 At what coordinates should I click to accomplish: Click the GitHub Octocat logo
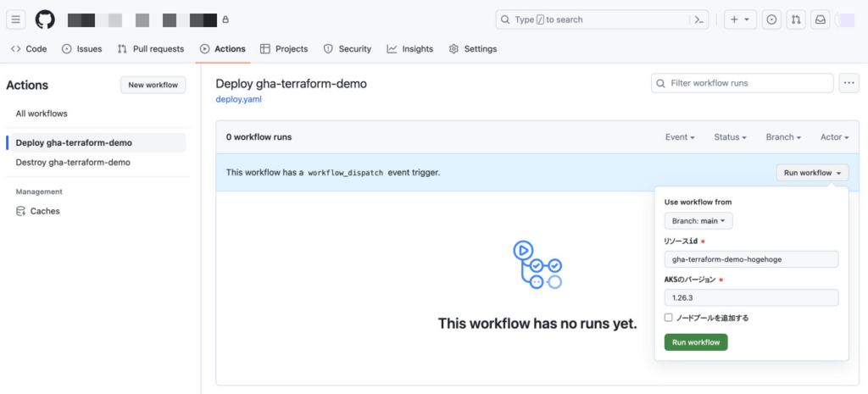pos(46,20)
